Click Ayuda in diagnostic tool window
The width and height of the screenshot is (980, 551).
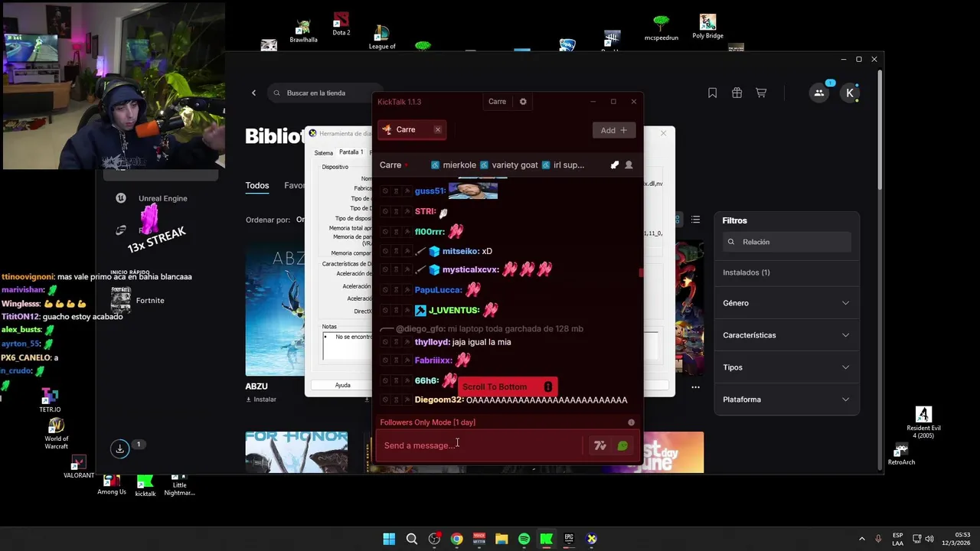342,385
